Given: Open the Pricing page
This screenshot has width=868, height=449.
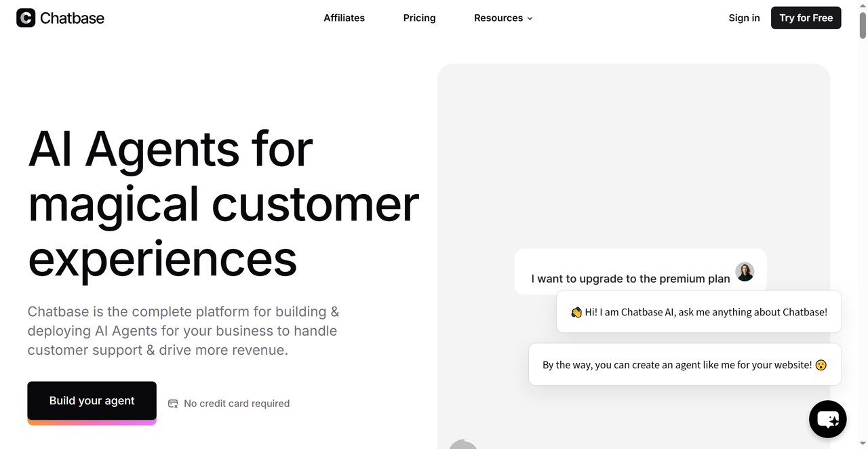Looking at the screenshot, I should [419, 18].
